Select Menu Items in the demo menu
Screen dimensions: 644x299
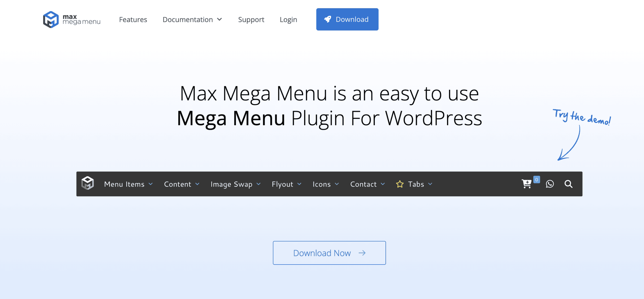pyautogui.click(x=124, y=184)
